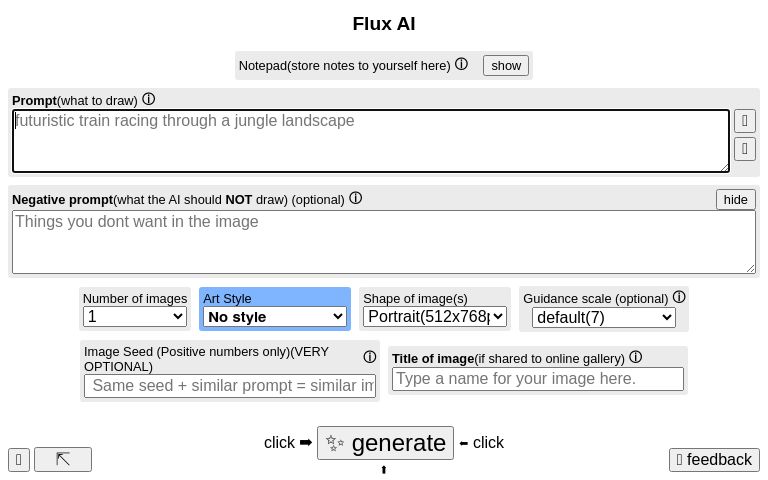Viewport: 768px width, 480px height.
Task: Click the small square button at bottom-left corner
Action: (19, 459)
